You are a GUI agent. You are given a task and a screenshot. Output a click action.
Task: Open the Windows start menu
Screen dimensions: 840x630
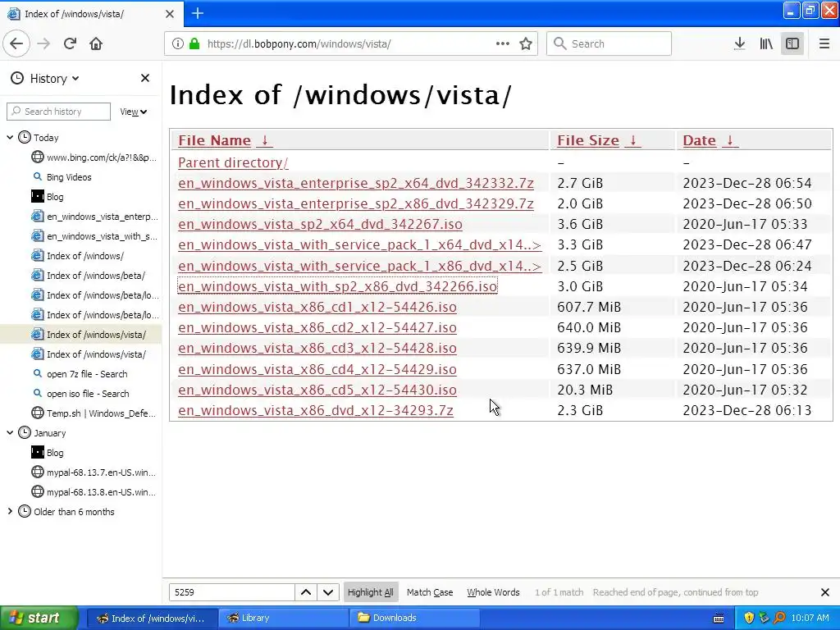[x=39, y=618]
